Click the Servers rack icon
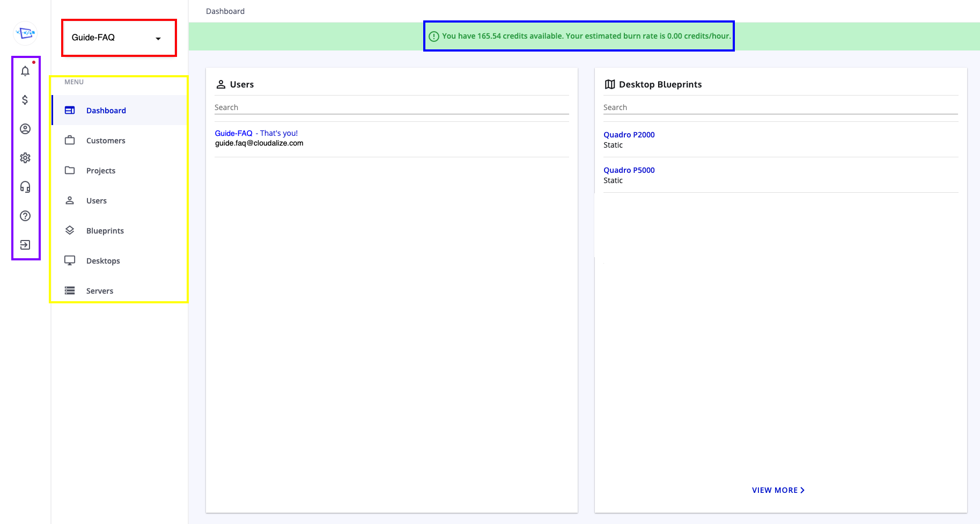This screenshot has width=980, height=524. [70, 290]
